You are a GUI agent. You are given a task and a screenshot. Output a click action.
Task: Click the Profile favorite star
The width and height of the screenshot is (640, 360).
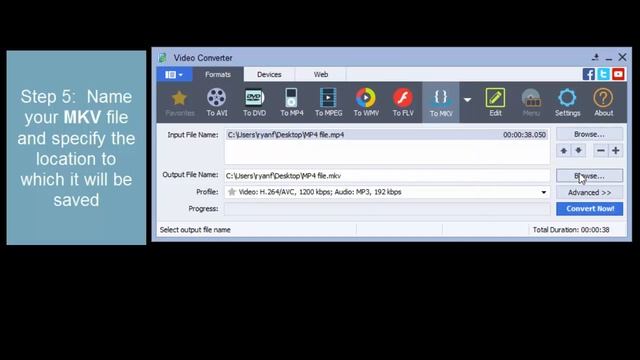pyautogui.click(x=232, y=192)
